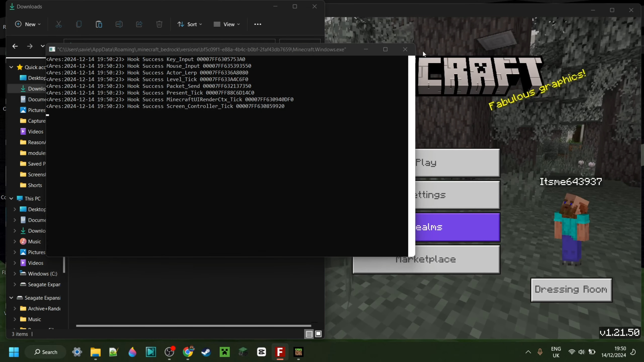Click the Delete trash icon in Downloads toolbar
This screenshot has width=644, height=362.
pyautogui.click(x=159, y=24)
